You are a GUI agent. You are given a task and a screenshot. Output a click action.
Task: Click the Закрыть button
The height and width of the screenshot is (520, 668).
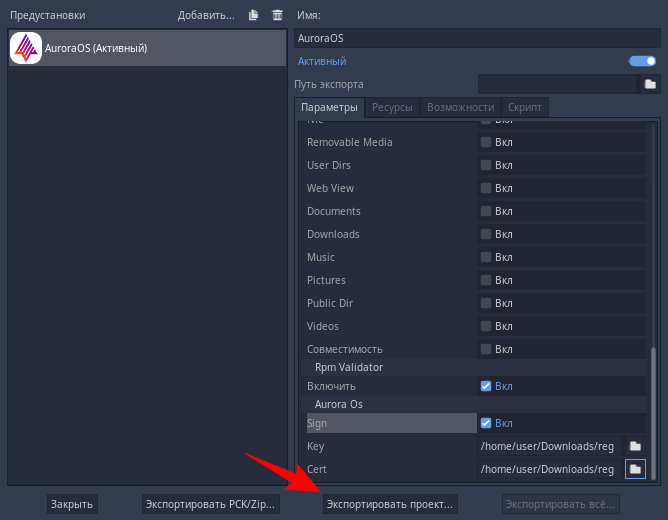coord(72,504)
